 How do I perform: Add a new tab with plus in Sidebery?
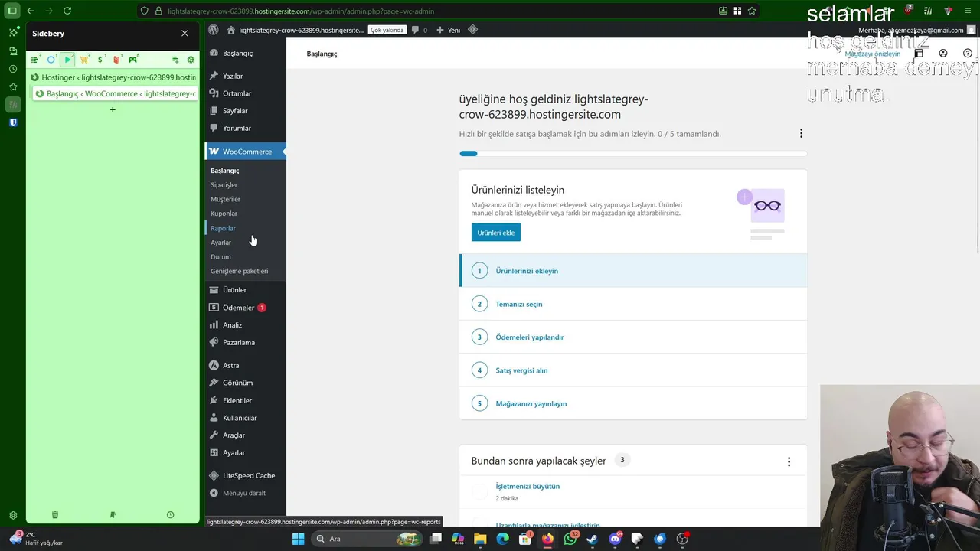point(113,110)
